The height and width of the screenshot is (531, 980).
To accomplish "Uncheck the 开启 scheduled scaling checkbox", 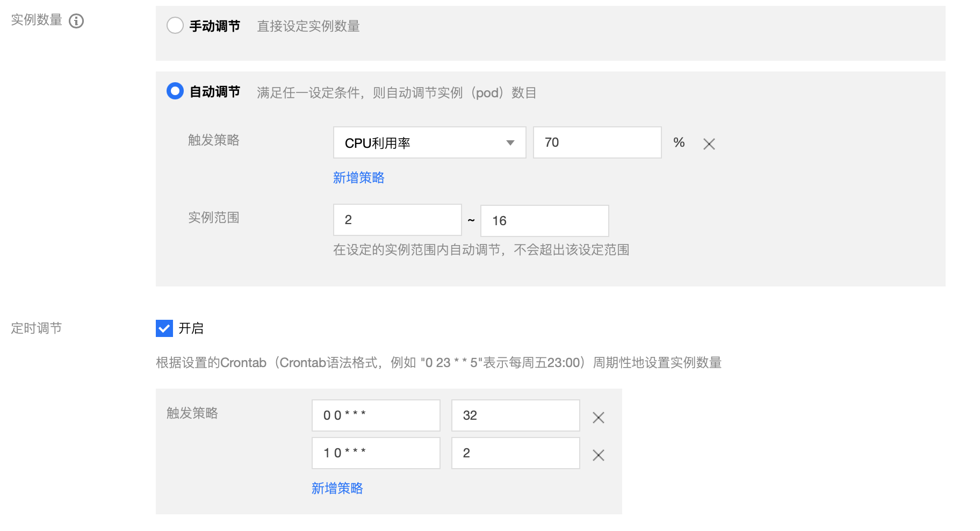I will point(164,328).
